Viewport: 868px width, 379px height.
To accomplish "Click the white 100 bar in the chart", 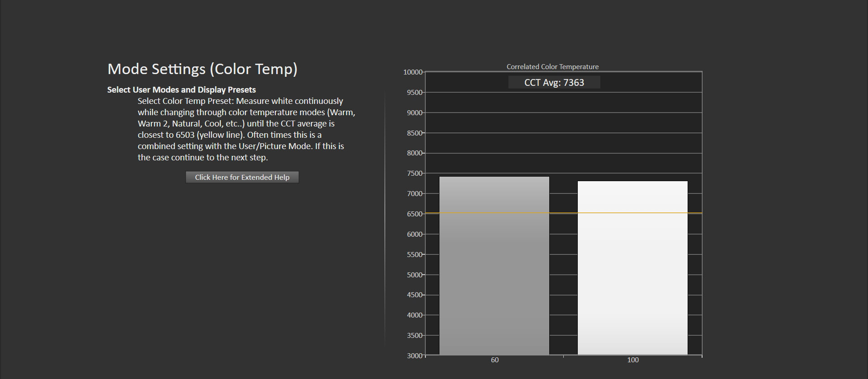I will pyautogui.click(x=632, y=268).
